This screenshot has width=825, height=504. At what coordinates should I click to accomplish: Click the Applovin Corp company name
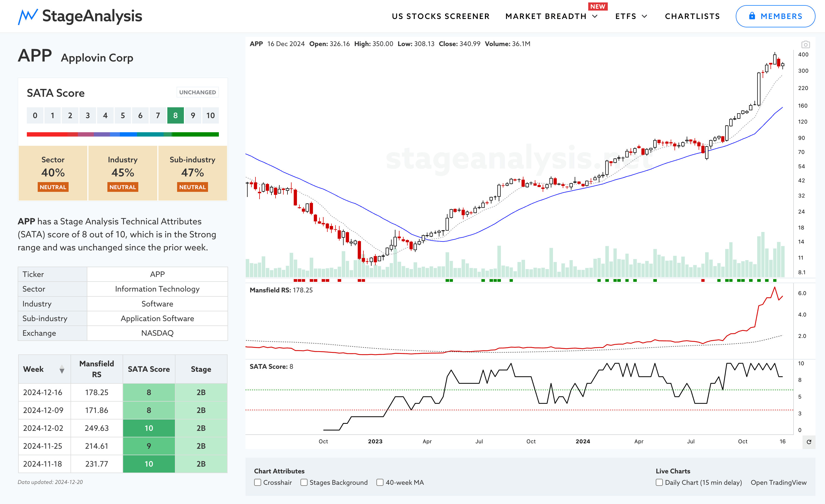point(97,58)
